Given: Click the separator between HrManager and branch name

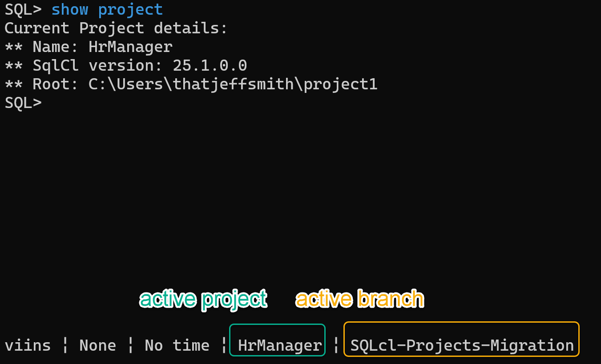Looking at the screenshot, I should pos(336,345).
